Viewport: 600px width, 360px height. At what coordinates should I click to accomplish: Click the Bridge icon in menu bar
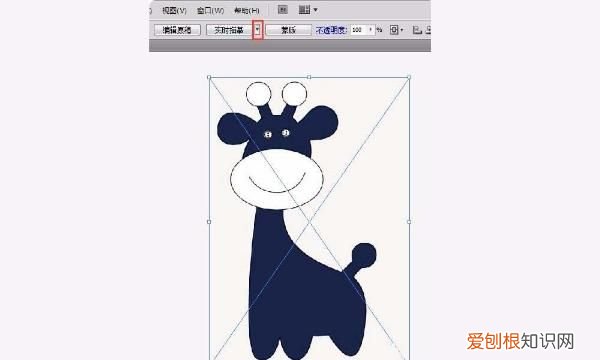pos(282,10)
